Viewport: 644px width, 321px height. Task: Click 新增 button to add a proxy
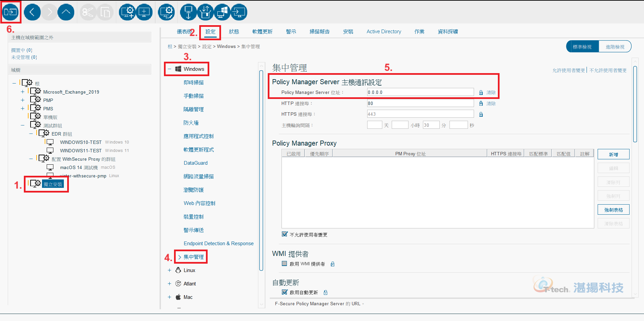pos(613,154)
